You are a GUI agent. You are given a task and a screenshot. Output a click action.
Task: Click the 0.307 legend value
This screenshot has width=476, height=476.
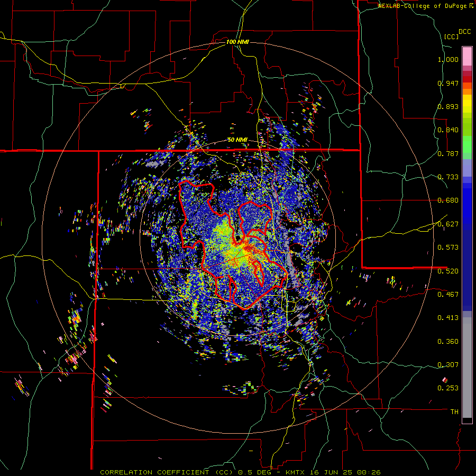coord(448,365)
